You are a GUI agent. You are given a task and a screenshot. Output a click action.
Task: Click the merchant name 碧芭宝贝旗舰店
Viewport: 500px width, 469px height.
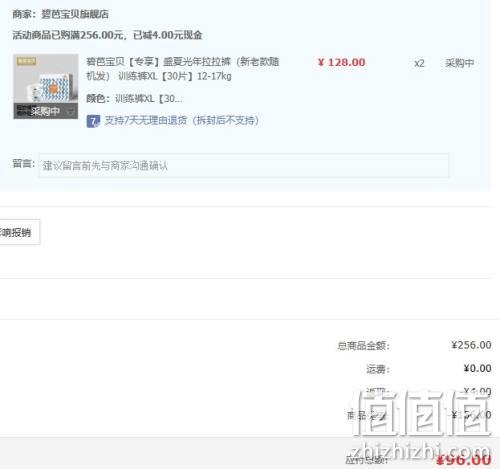(75, 14)
